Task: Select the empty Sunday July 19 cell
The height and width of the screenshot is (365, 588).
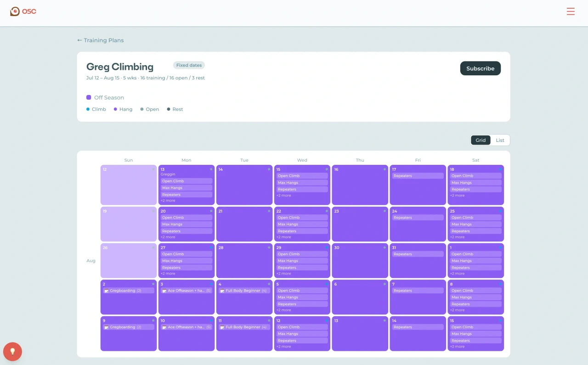Action: click(x=129, y=224)
